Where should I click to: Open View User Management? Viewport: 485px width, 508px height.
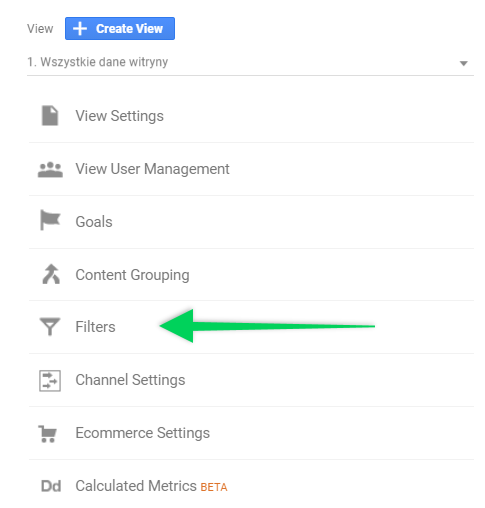152,169
